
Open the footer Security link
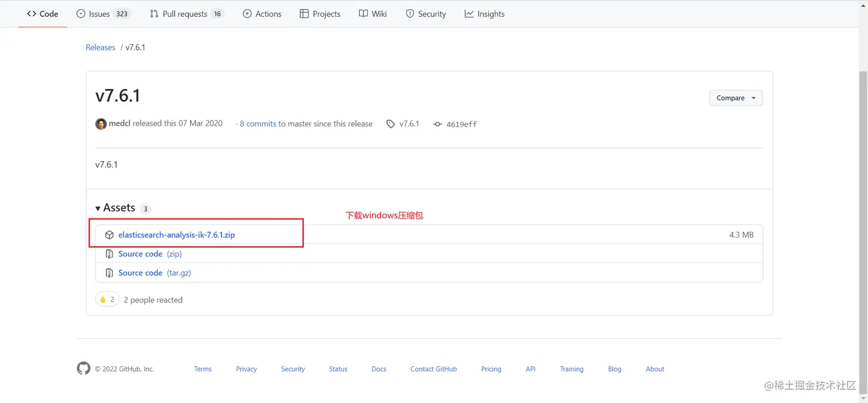coord(293,369)
